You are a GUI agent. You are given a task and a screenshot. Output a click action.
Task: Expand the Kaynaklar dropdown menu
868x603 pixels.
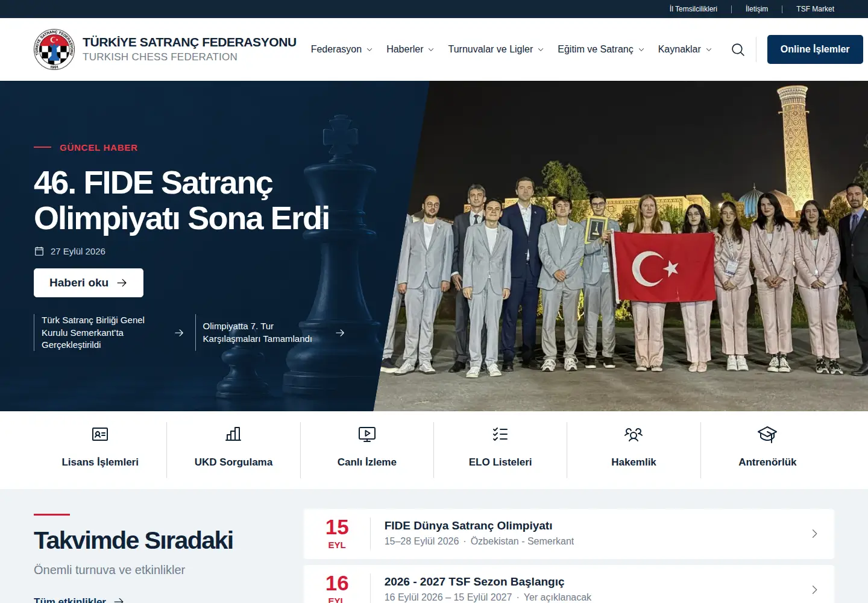point(685,49)
